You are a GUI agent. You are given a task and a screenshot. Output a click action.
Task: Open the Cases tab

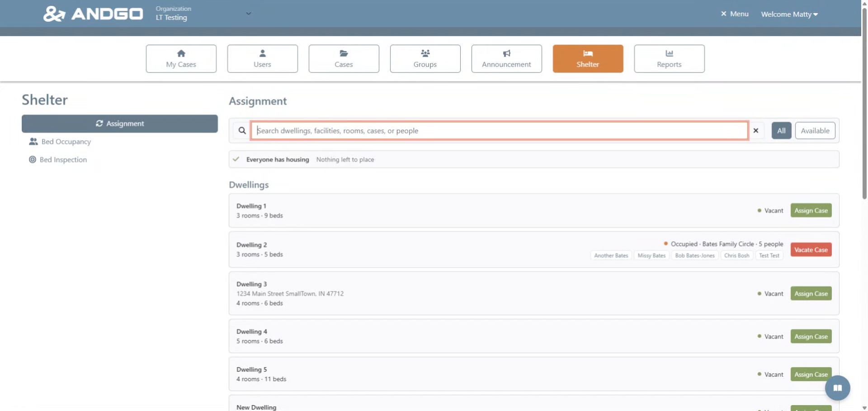tap(344, 59)
